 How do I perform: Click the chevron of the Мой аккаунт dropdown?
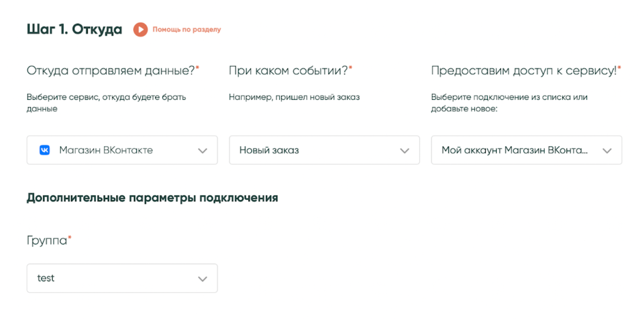coord(607,150)
